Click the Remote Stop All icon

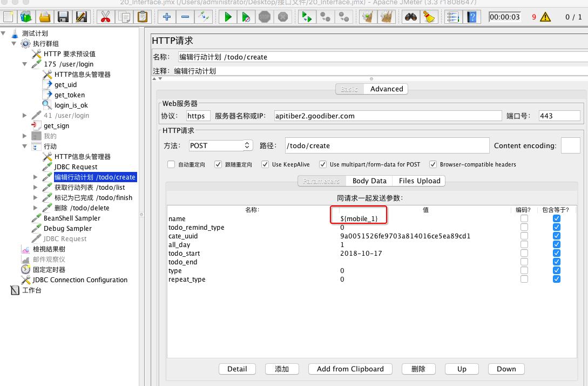tap(325, 17)
